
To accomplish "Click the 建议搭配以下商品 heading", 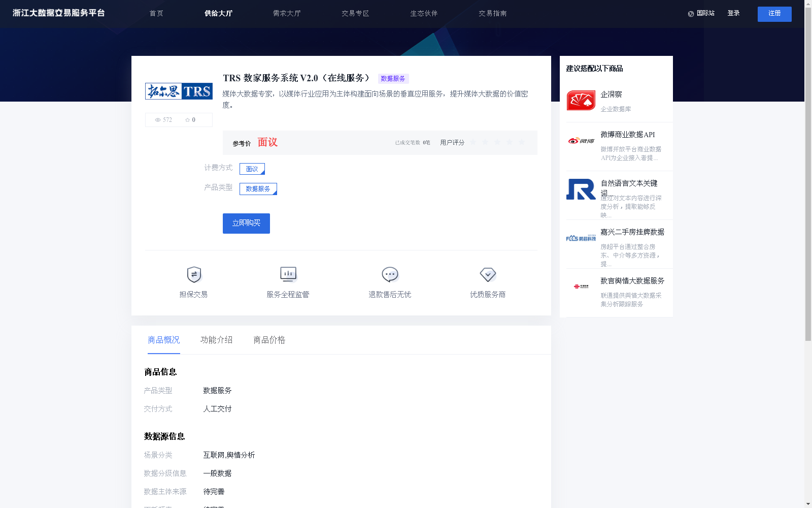I will pos(594,69).
